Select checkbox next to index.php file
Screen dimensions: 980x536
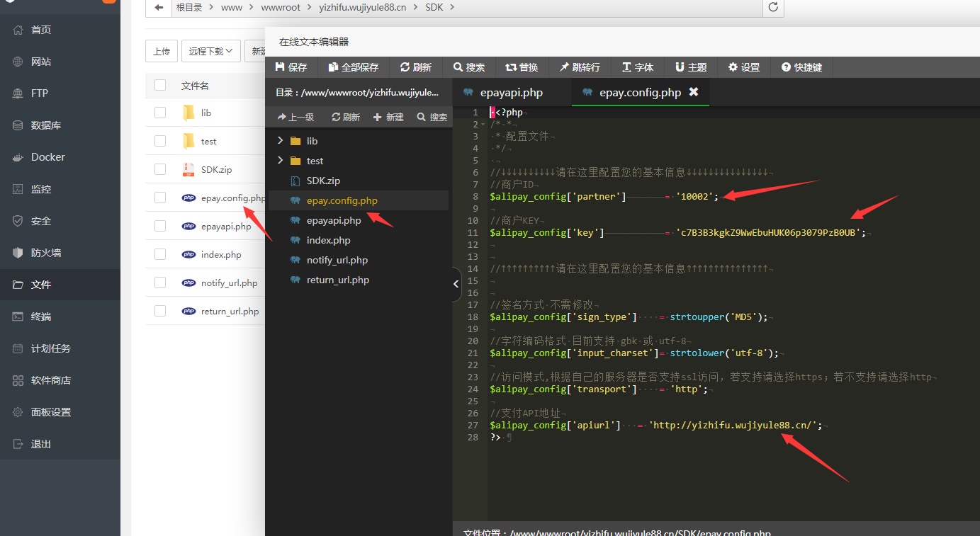point(160,254)
